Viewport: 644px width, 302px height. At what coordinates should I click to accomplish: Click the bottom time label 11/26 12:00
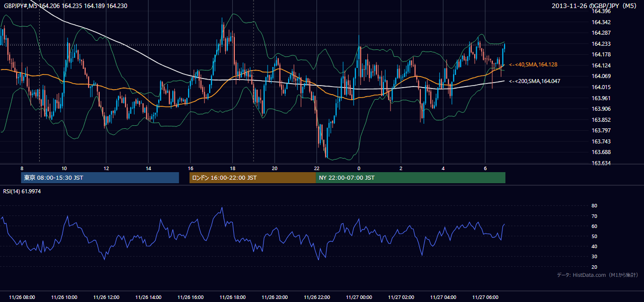click(x=106, y=297)
